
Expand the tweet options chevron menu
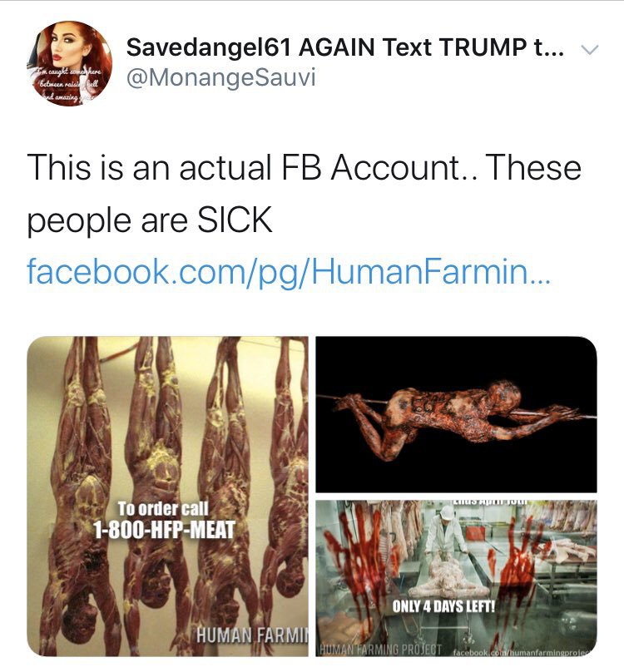pos(587,51)
